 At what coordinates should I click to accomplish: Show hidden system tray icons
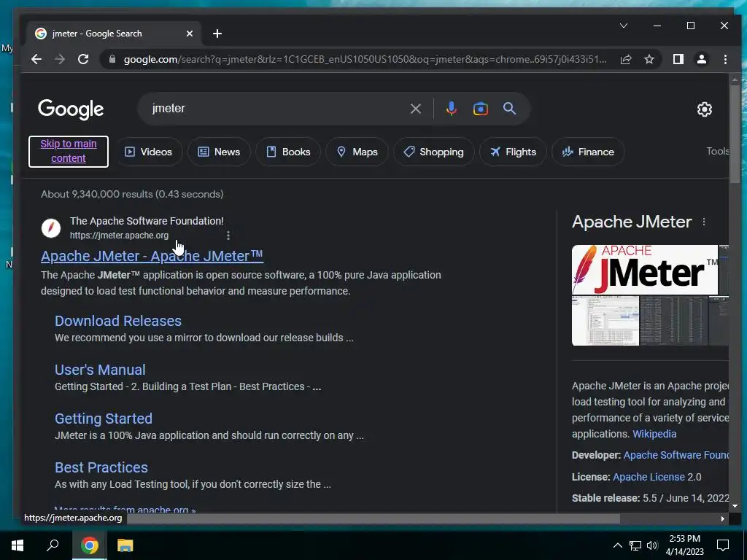[617, 545]
